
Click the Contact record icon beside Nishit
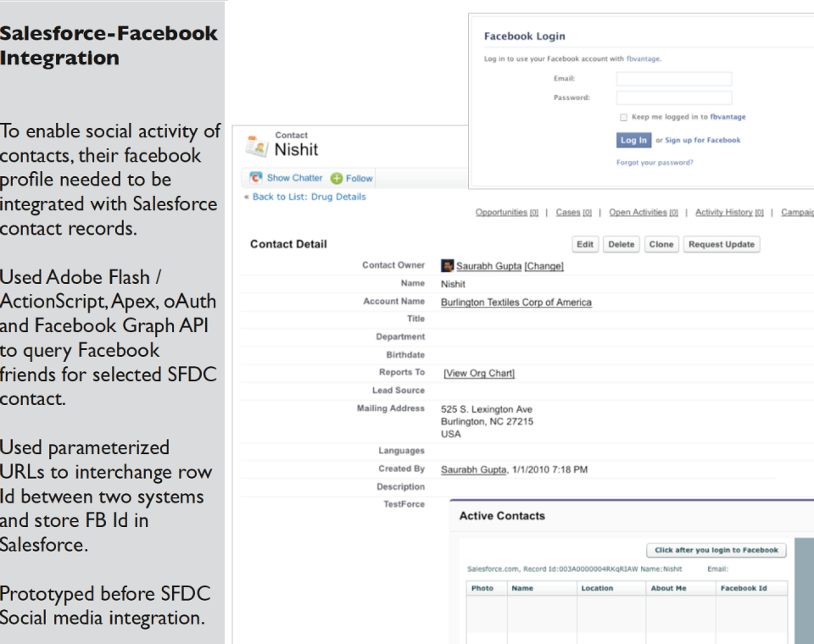257,146
